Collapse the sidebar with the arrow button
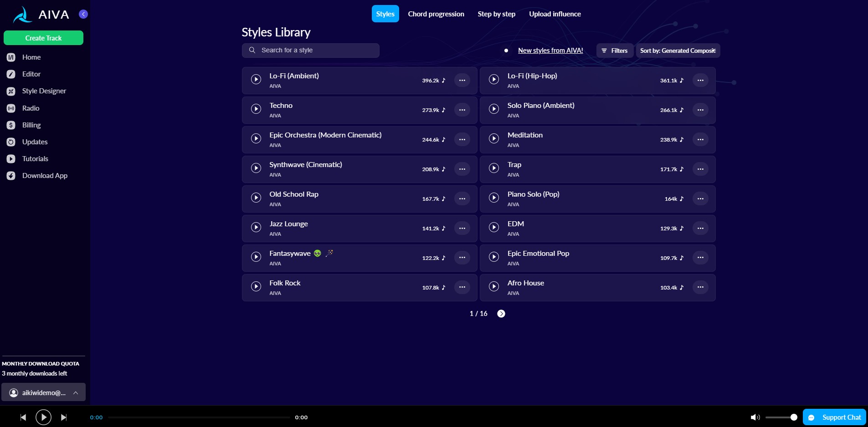Screen dimensions: 868x427 [83, 14]
